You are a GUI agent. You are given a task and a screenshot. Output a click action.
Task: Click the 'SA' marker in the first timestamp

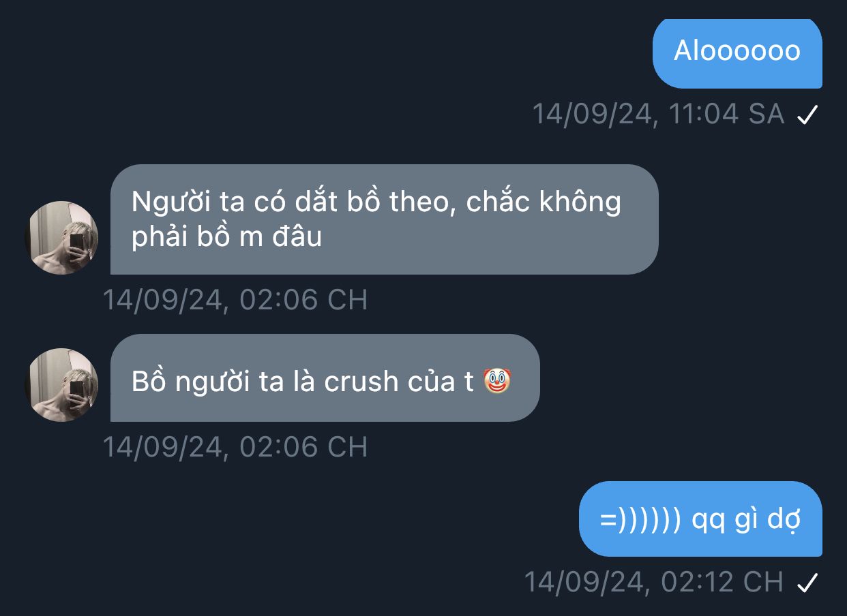click(767, 114)
